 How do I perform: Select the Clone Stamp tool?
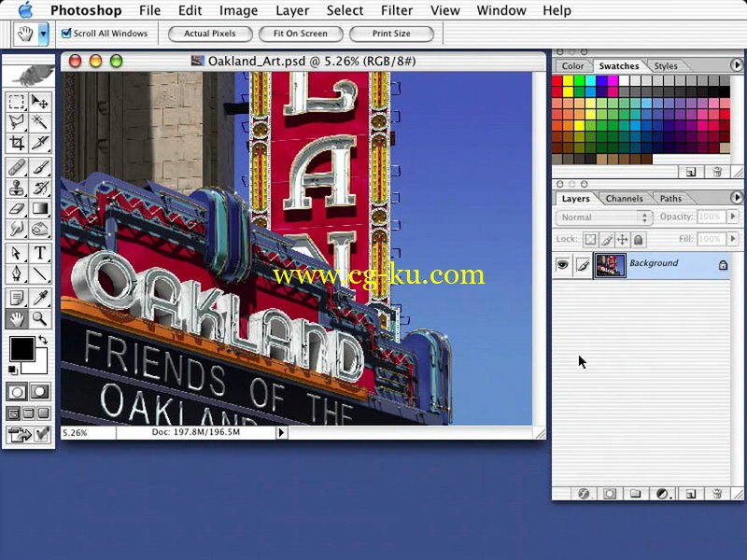[x=16, y=189]
